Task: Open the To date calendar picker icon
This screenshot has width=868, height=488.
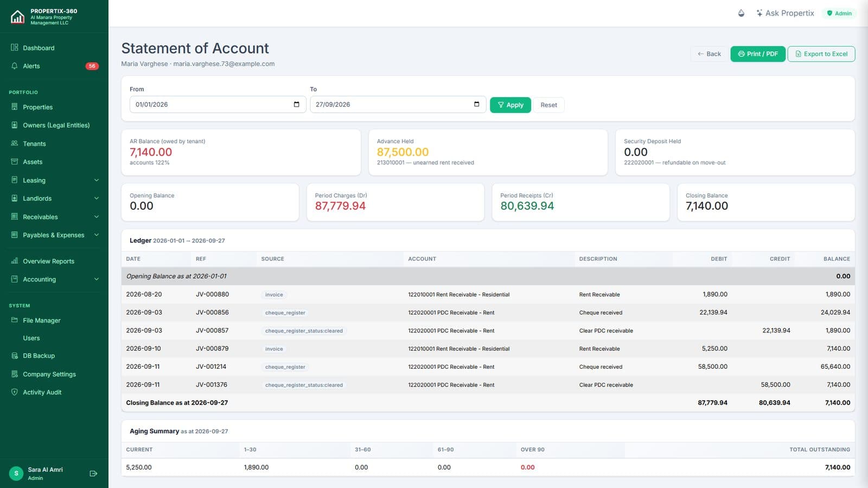Action: point(476,105)
